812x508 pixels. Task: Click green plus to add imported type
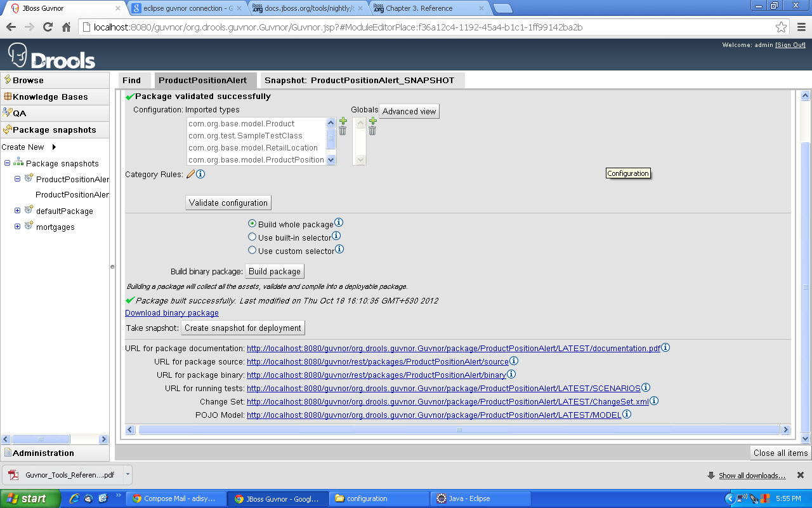(x=343, y=121)
